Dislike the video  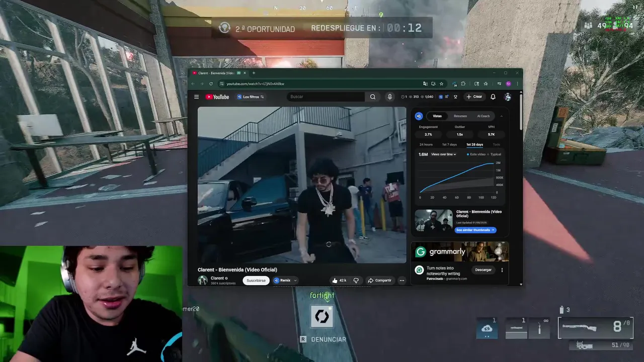[356, 280]
